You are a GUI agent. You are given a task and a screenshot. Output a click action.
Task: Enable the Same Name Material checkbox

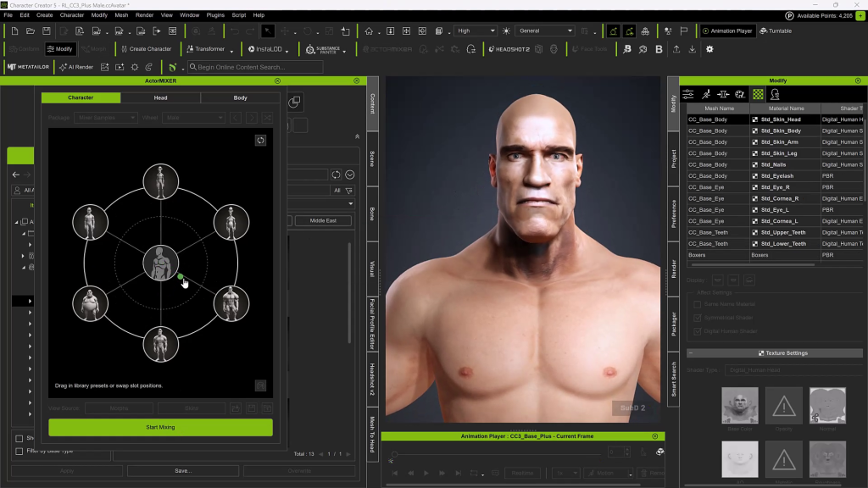click(x=698, y=304)
